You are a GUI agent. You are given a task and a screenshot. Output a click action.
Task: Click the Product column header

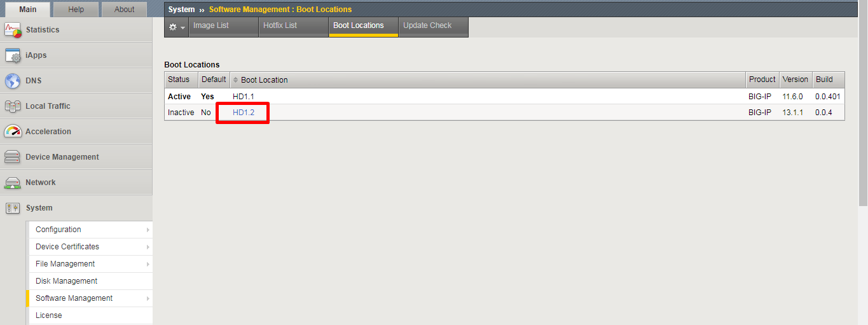click(x=762, y=80)
